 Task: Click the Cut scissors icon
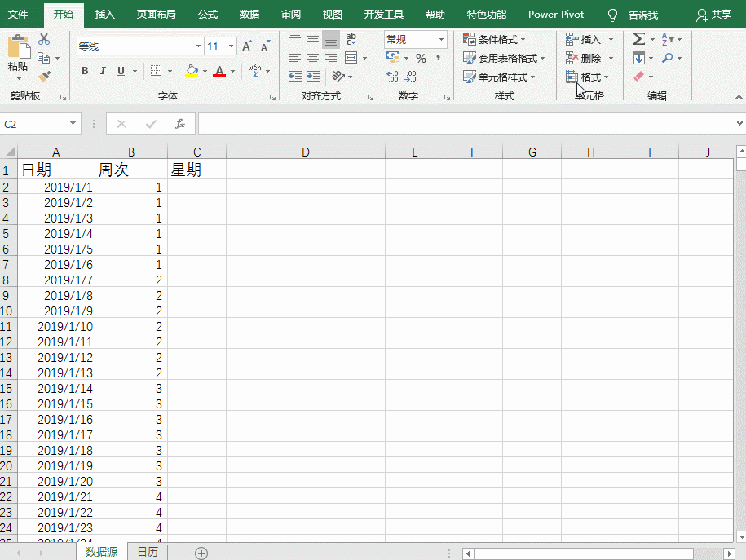[44, 39]
